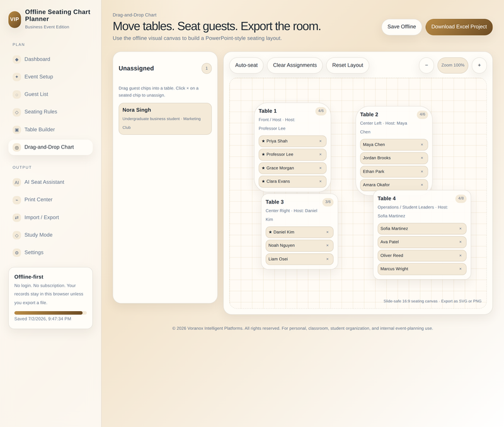Click the AI Seat Assistant icon
The width and height of the screenshot is (504, 427).
tap(17, 183)
